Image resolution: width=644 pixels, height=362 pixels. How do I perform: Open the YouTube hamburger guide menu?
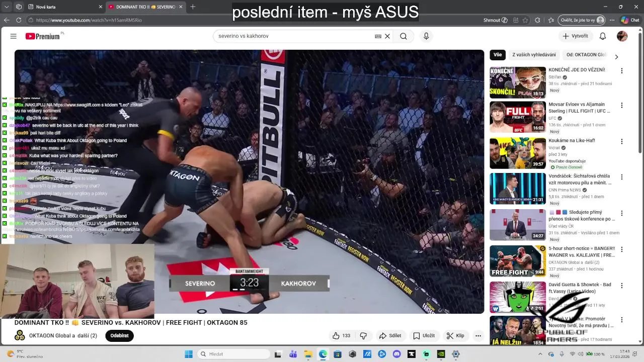point(14,36)
